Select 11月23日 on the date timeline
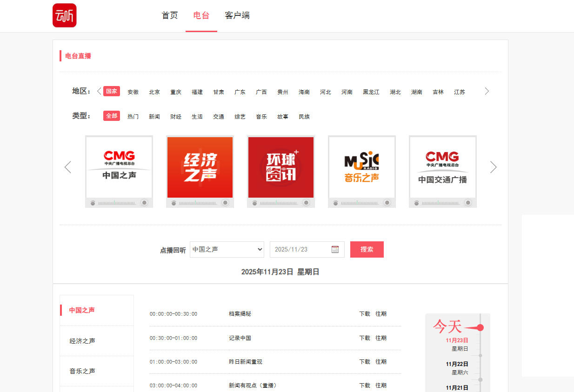Viewport: 574px width, 392px height. 457,340
